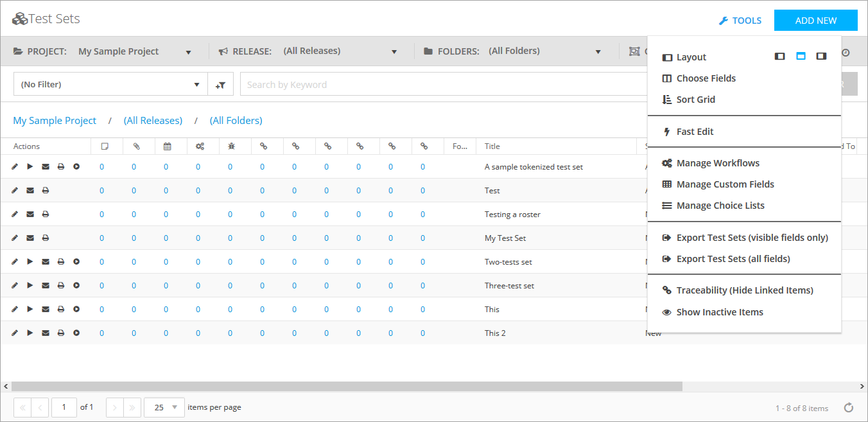Click the print icon for 'Three-test set' row
This screenshot has height=422, width=868.
[x=61, y=285]
